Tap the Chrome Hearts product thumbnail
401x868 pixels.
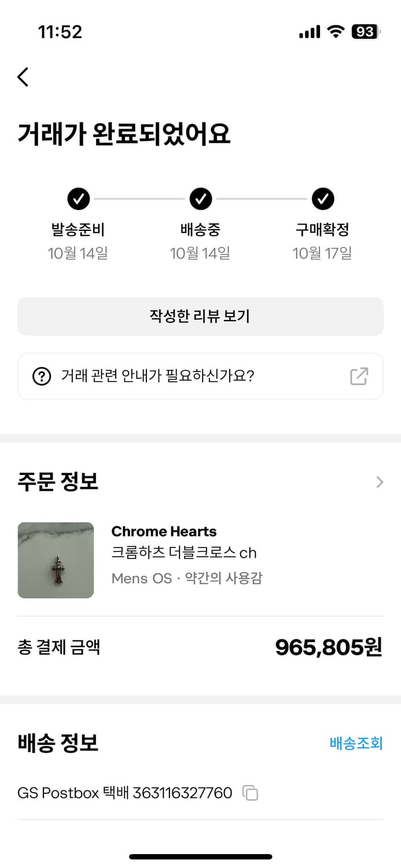pyautogui.click(x=56, y=560)
